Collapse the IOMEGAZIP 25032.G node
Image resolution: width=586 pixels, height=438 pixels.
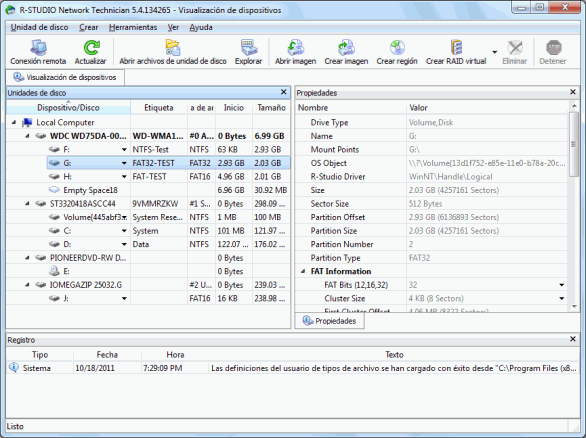(27, 284)
